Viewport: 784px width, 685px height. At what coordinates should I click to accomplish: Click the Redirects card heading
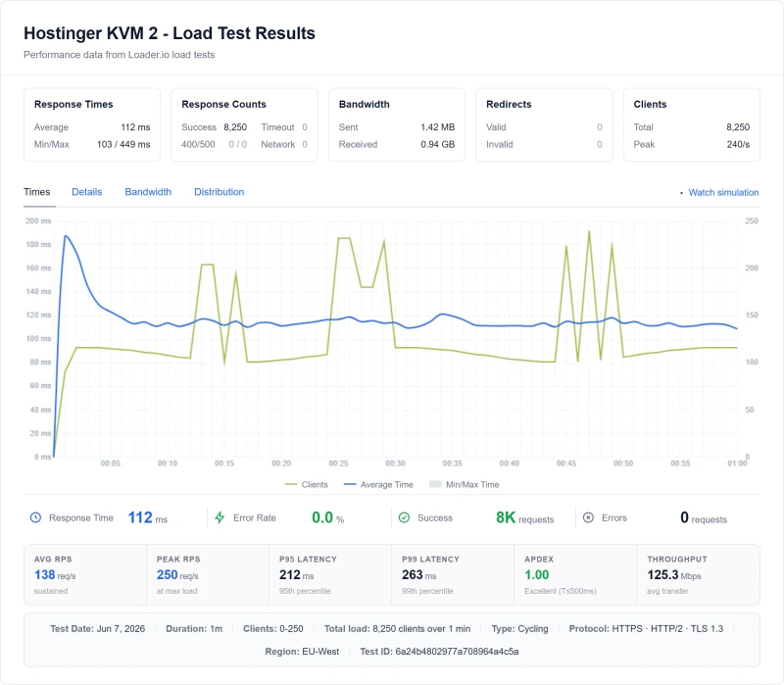point(509,104)
